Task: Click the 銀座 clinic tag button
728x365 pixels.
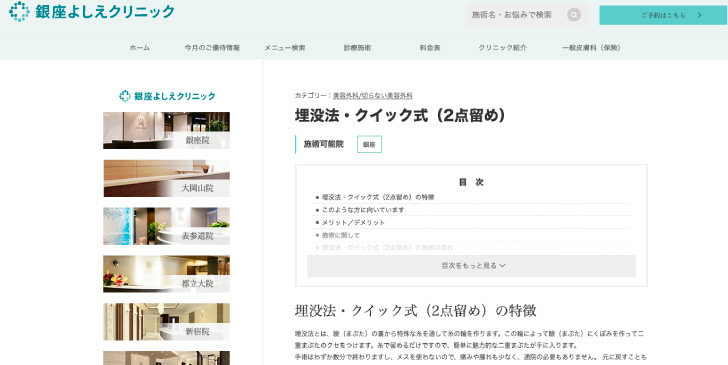Action: (x=369, y=144)
